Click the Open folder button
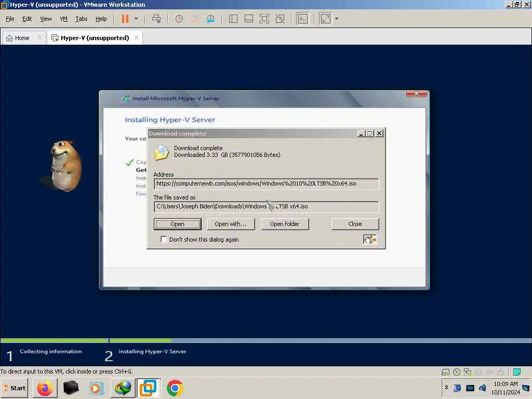 tap(285, 224)
